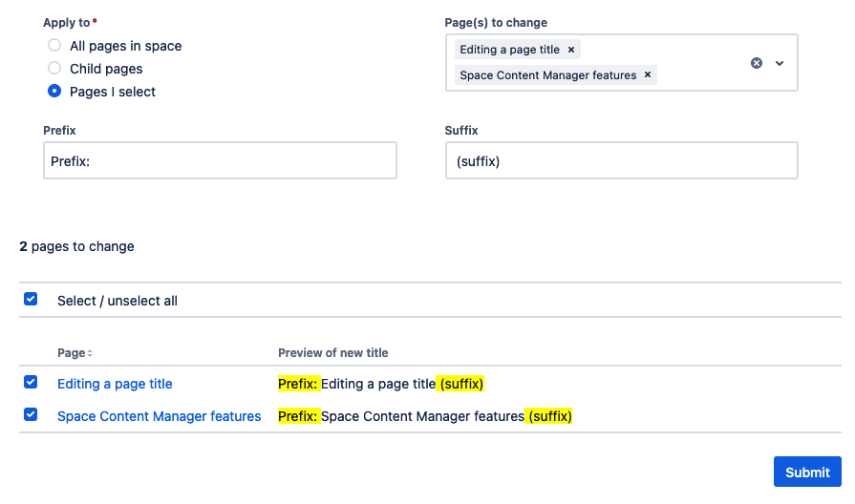Click the 'Preview of new title' column header
The image size is (855, 504).
coord(332,353)
